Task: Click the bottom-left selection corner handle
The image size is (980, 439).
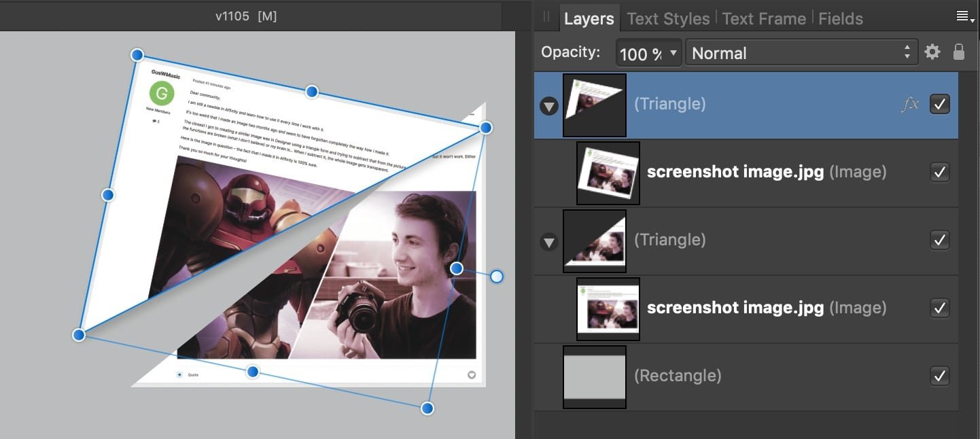Action: [x=79, y=335]
